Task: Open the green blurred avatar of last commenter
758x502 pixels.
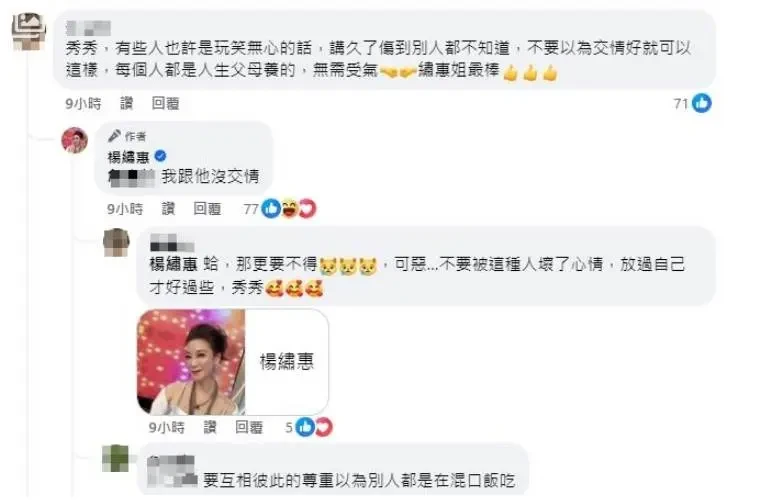Action: tap(116, 458)
